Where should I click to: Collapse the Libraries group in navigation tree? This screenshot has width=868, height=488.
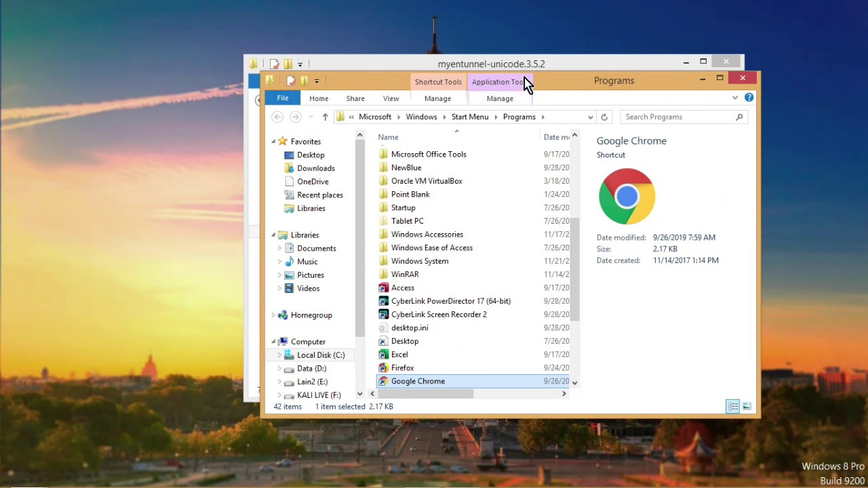click(x=274, y=235)
